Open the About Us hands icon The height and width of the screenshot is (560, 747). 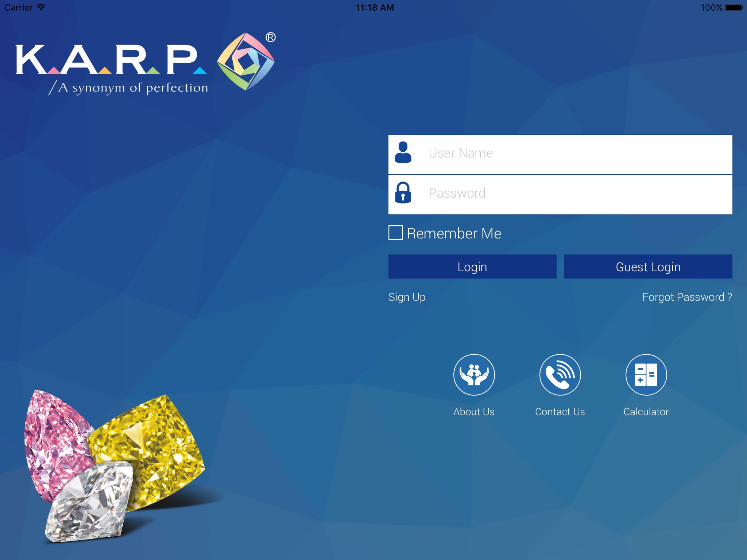point(474,375)
